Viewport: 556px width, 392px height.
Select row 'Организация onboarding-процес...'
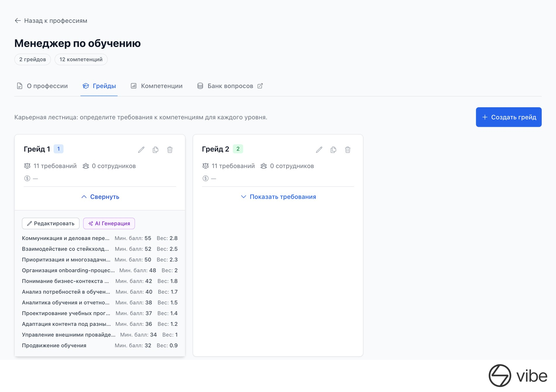point(100,271)
